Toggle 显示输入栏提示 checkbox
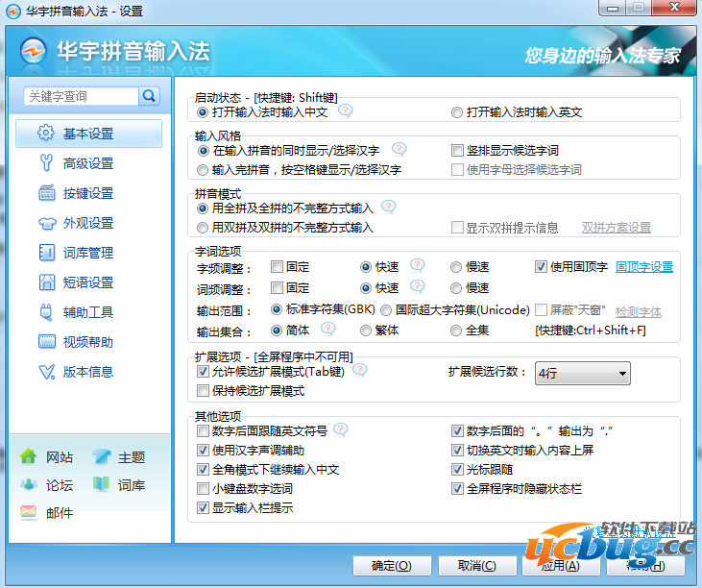The image size is (702, 588). coord(203,508)
